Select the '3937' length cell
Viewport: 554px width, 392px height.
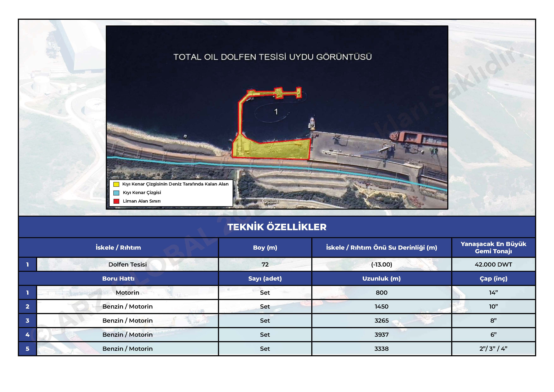382,334
